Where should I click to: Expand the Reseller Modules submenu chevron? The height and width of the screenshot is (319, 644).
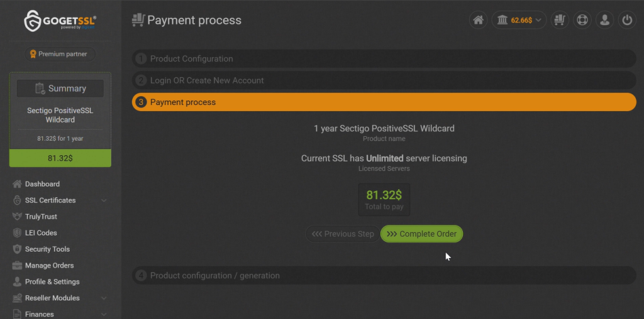[104, 298]
